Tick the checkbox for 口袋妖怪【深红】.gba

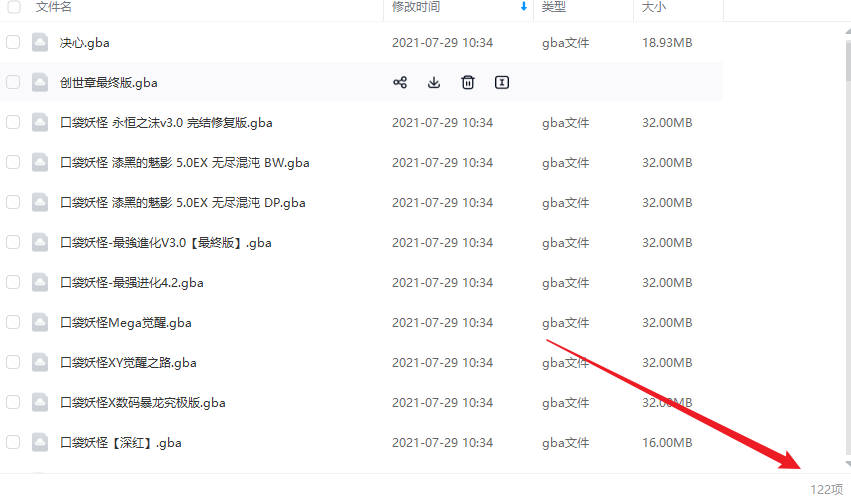(13, 443)
